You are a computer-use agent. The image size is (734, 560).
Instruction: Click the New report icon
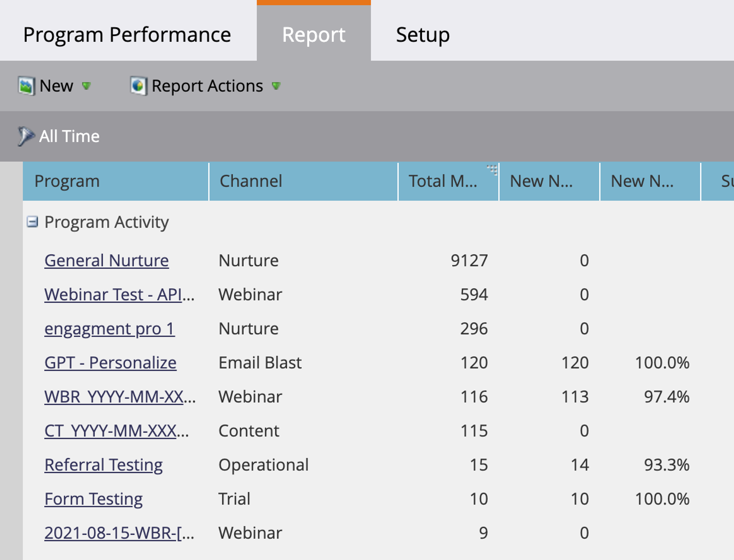[x=26, y=86]
